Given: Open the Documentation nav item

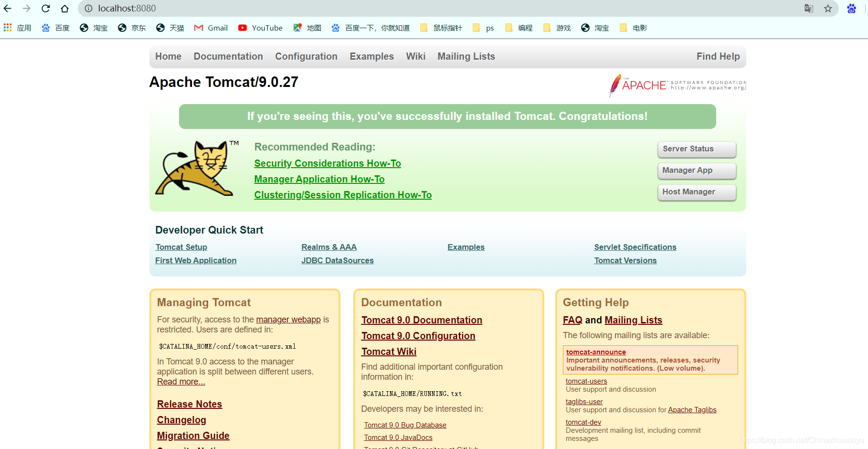Looking at the screenshot, I should click(228, 56).
